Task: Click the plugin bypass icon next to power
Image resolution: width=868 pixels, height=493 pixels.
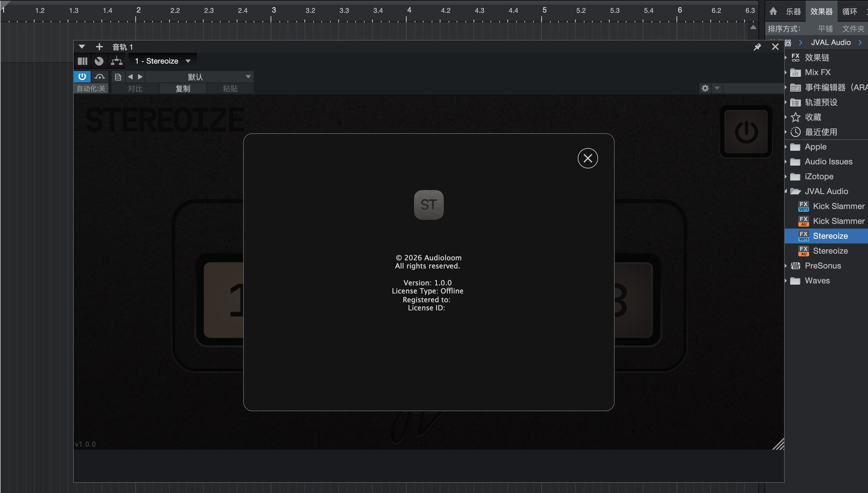Action: coord(99,76)
